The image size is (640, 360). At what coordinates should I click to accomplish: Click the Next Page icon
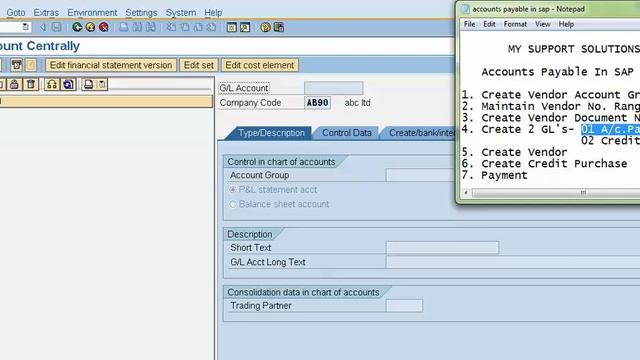pos(198,27)
